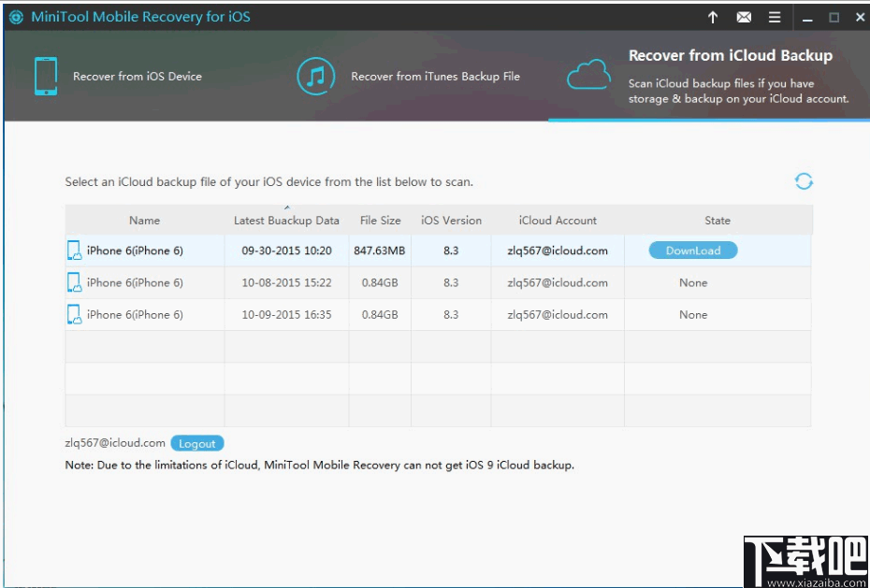Refresh the iCloud backup list
The width and height of the screenshot is (870, 588).
coord(803,180)
